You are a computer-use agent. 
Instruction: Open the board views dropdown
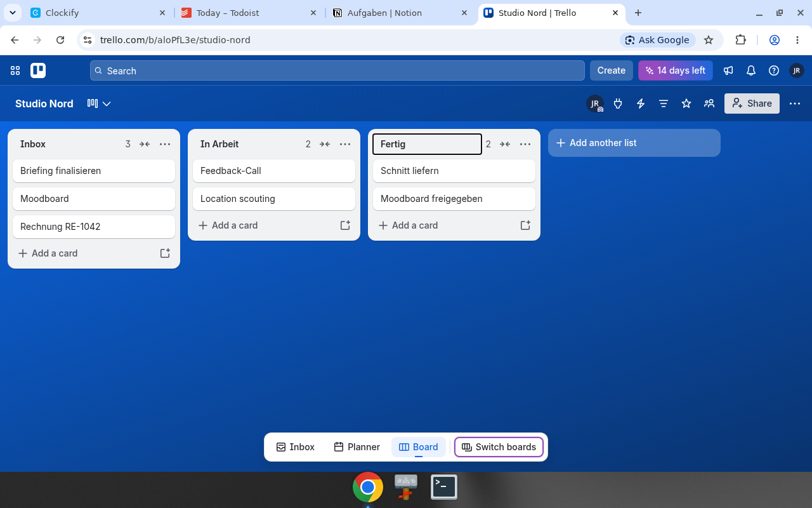(x=99, y=104)
